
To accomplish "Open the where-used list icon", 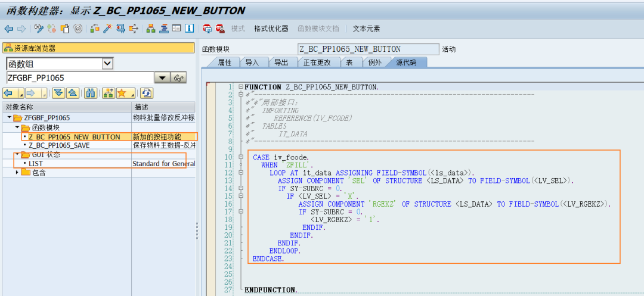I will 134,28.
